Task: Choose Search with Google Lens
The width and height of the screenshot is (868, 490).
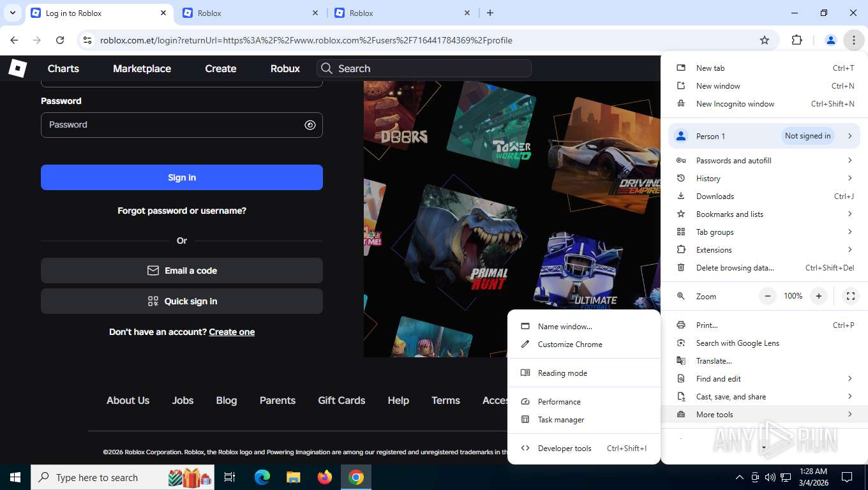Action: pos(765,343)
